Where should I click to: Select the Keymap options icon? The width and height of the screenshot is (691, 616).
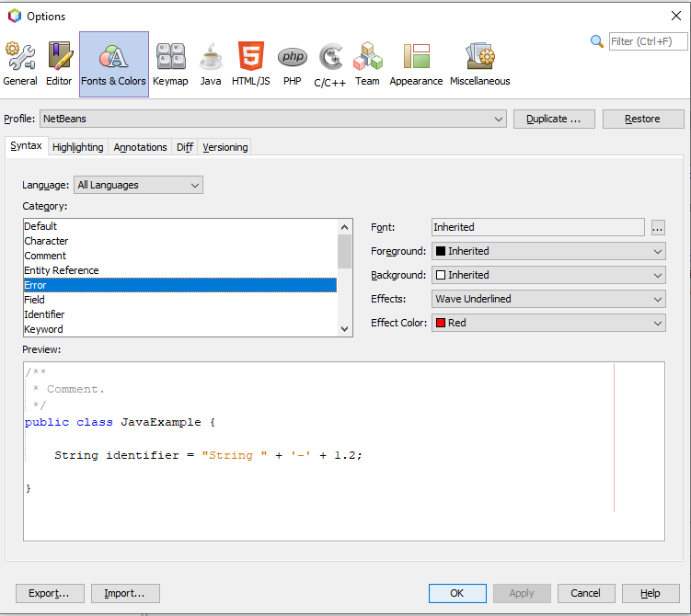[x=170, y=63]
